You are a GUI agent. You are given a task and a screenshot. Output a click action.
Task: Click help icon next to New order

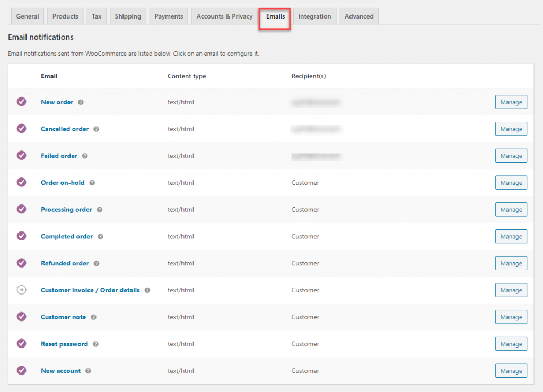tap(81, 102)
